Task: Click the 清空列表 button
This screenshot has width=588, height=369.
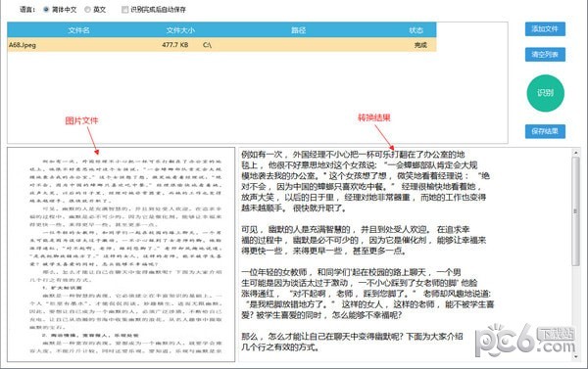Action: click(x=545, y=54)
